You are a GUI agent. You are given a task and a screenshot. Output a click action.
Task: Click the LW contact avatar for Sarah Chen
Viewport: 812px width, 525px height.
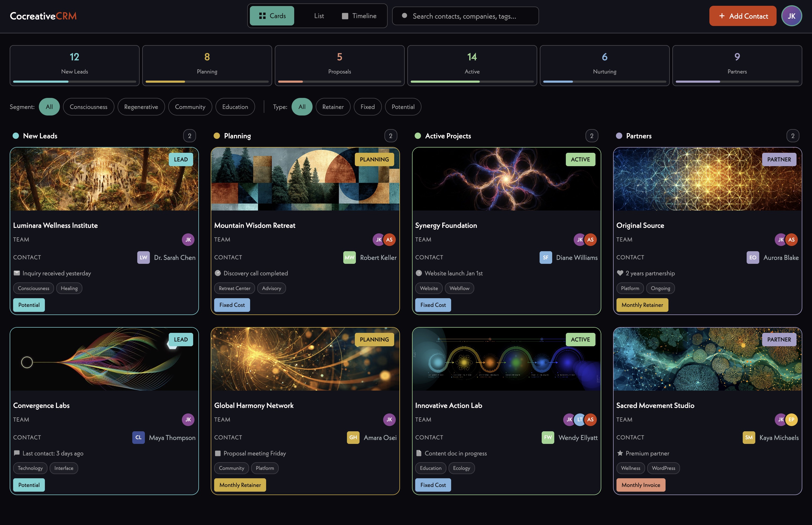(144, 258)
